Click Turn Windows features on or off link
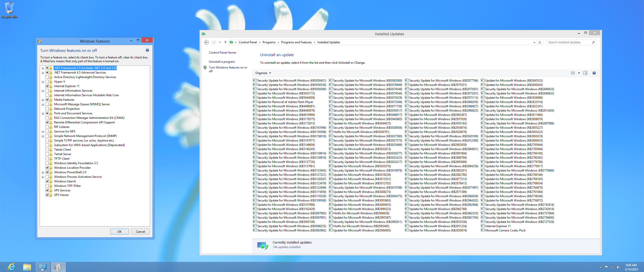This screenshot has height=272, width=644. (228, 69)
